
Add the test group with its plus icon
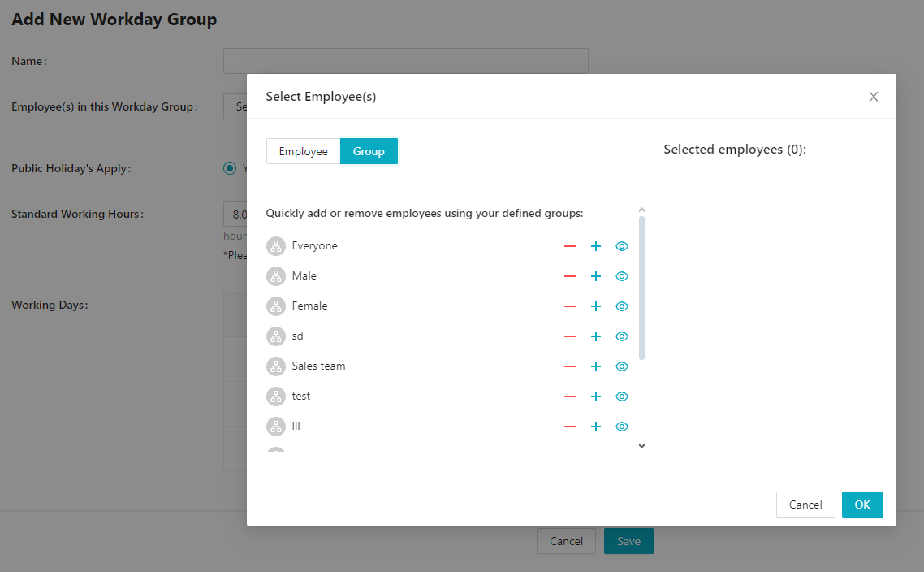596,396
